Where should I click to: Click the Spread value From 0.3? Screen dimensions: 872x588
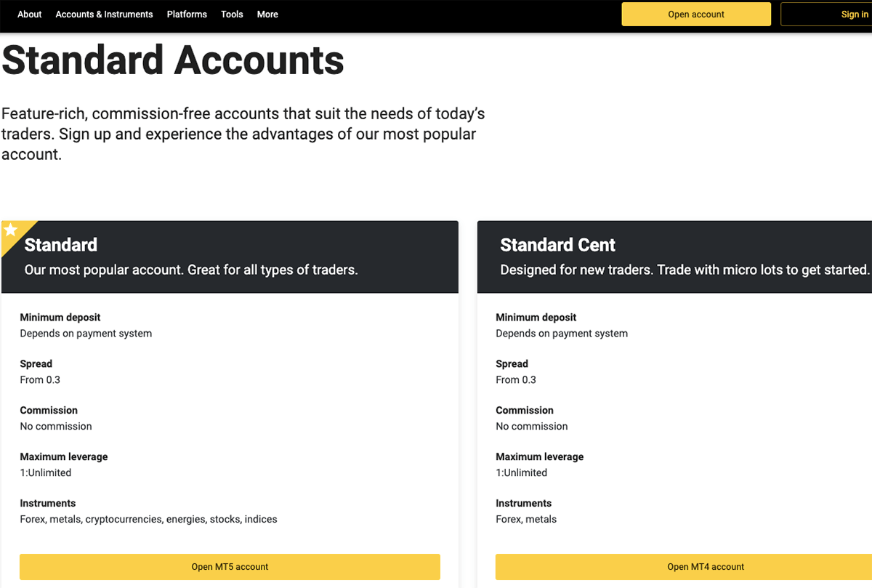coord(40,379)
